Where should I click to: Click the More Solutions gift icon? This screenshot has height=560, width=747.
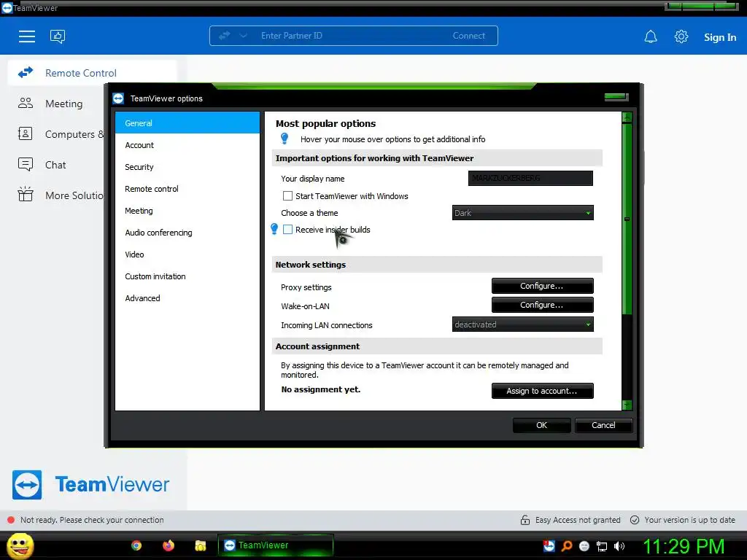coord(26,194)
